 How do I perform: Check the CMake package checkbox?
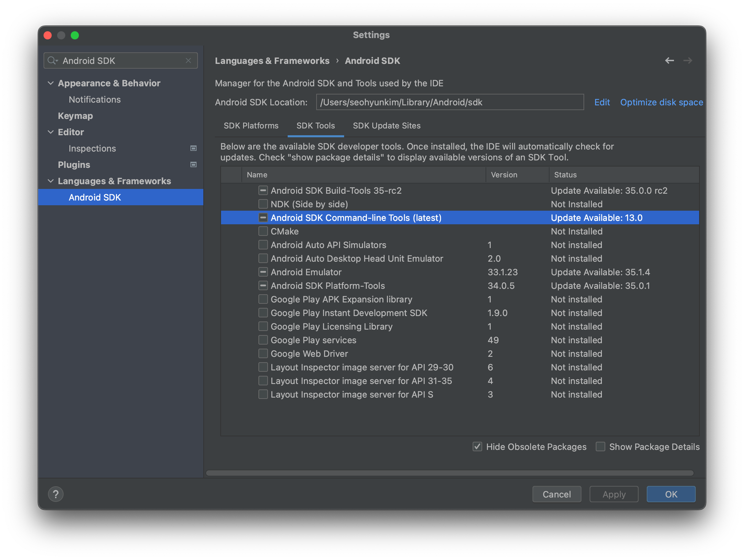263,231
